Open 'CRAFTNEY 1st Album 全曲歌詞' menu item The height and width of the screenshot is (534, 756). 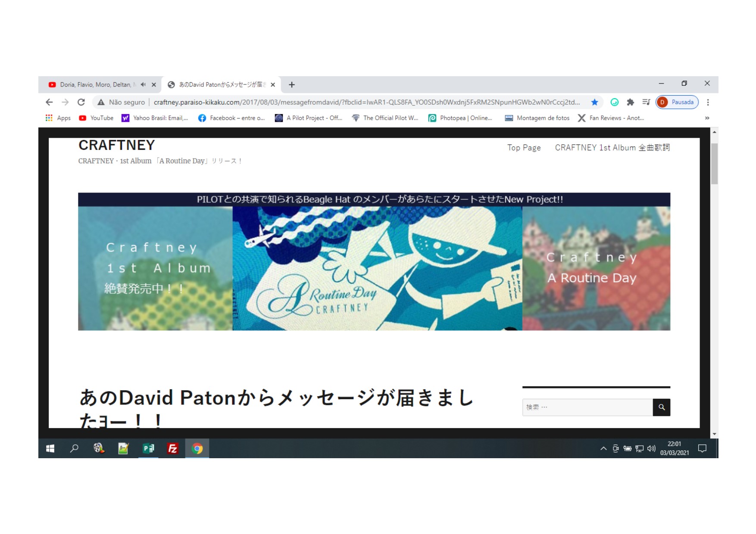point(612,148)
